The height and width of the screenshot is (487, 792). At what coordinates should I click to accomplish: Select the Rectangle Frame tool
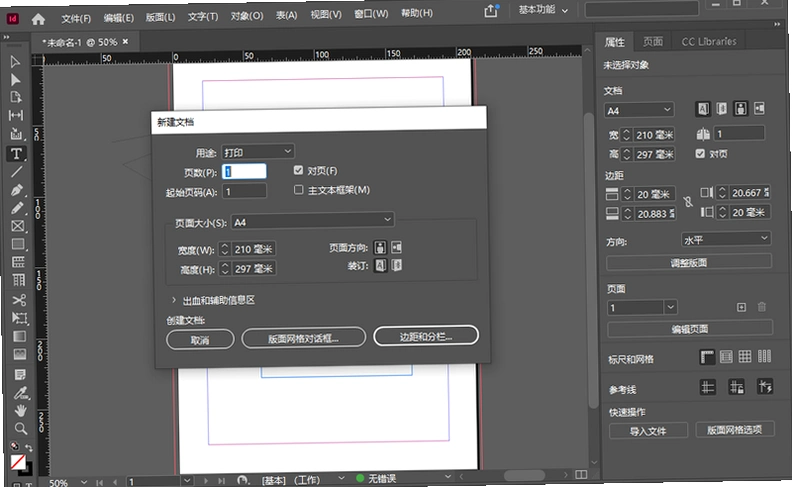coord(18,226)
